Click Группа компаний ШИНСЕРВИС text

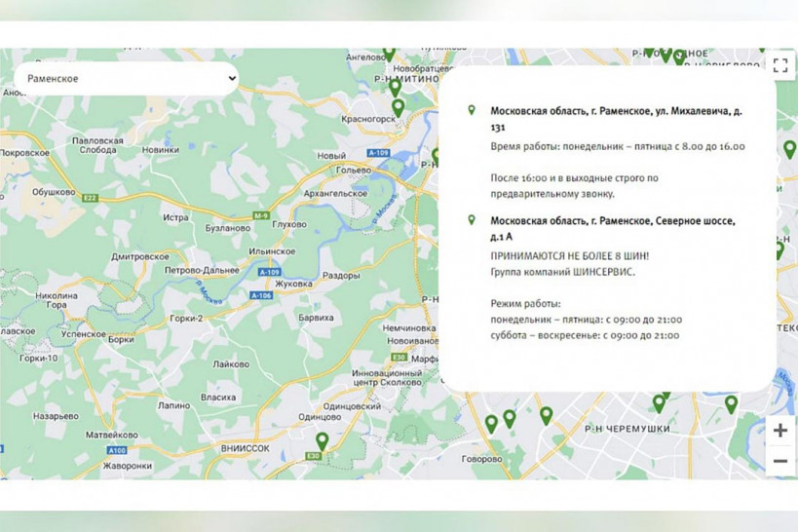coord(563,272)
